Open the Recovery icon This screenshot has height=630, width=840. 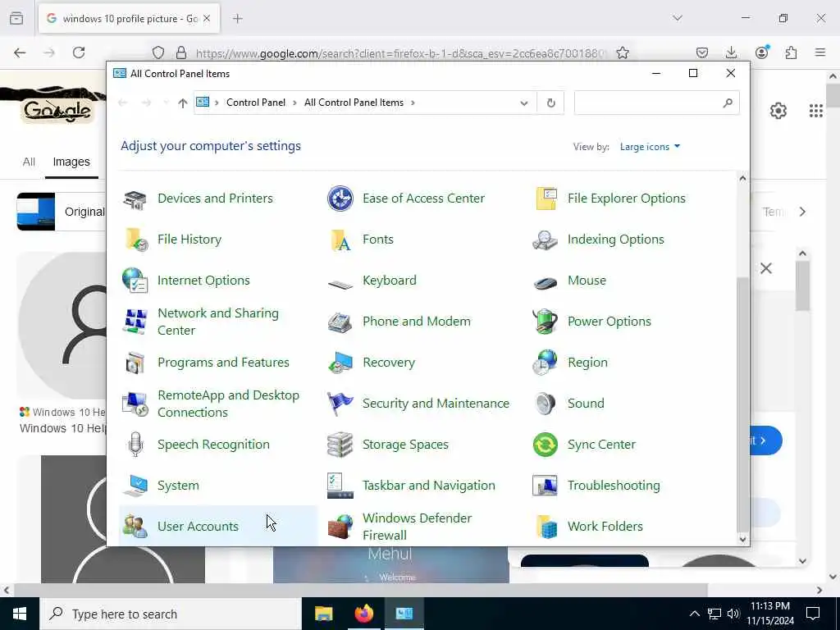(x=340, y=363)
